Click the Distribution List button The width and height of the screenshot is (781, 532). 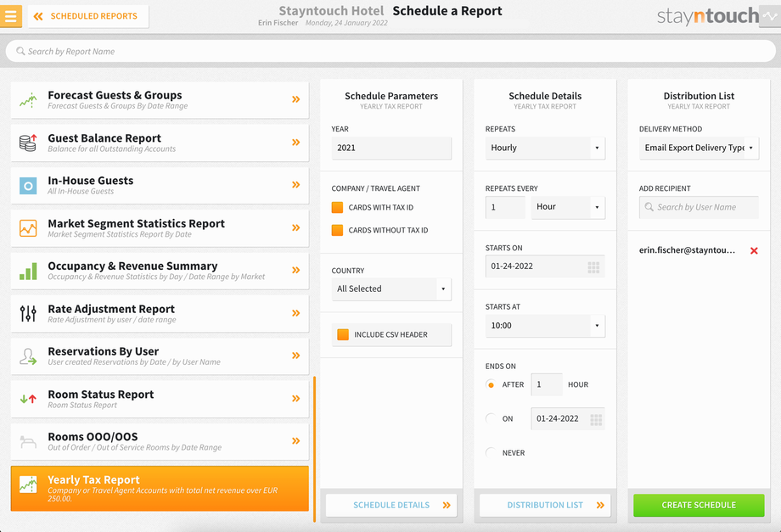pyautogui.click(x=545, y=505)
